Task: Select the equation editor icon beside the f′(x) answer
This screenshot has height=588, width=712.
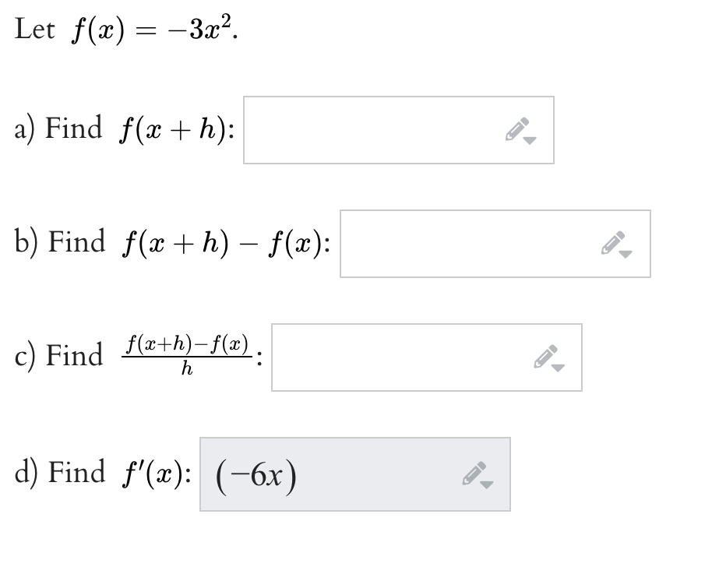Action: coord(474,474)
